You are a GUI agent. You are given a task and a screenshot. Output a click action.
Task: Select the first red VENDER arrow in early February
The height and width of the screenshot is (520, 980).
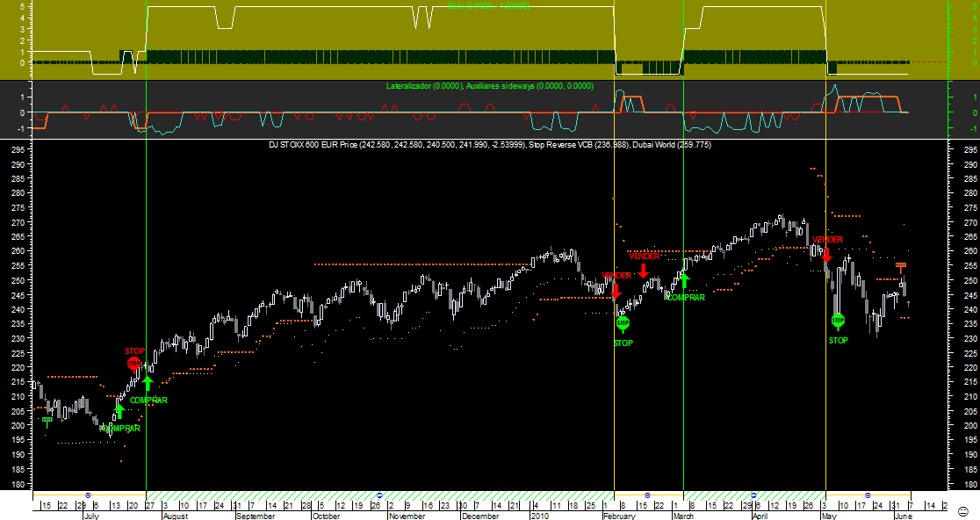(x=616, y=292)
